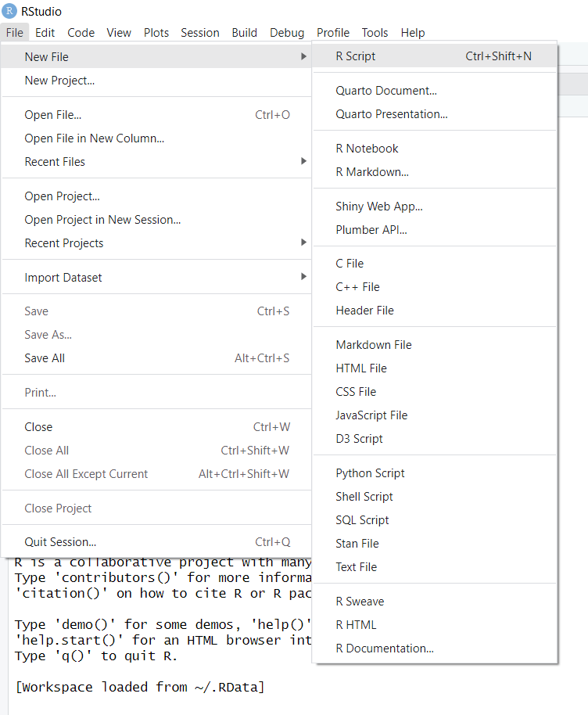Viewport: 588px width, 715px height.
Task: Open the Help menu
Action: click(413, 33)
